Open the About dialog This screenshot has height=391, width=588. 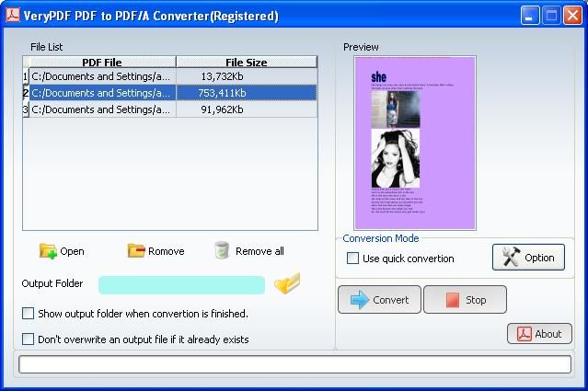(539, 334)
